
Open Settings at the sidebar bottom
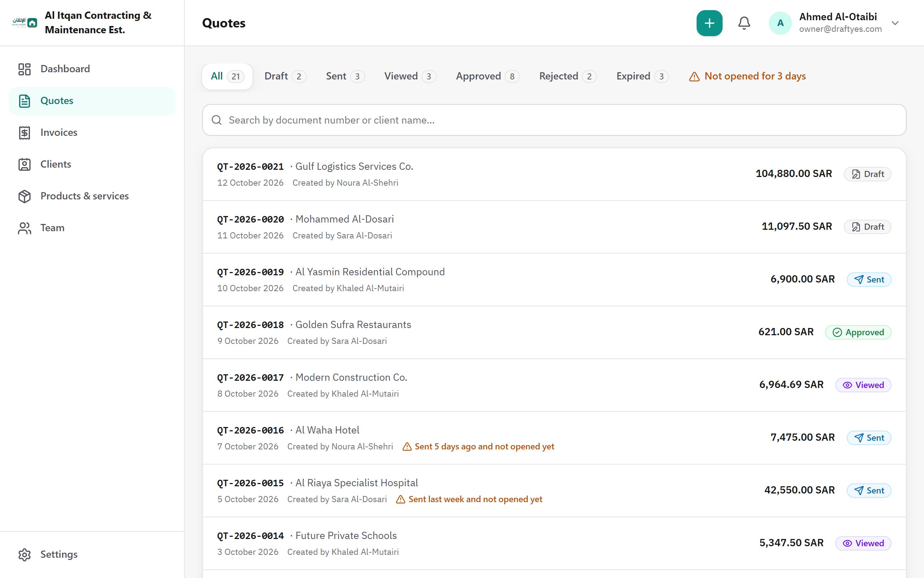92,554
